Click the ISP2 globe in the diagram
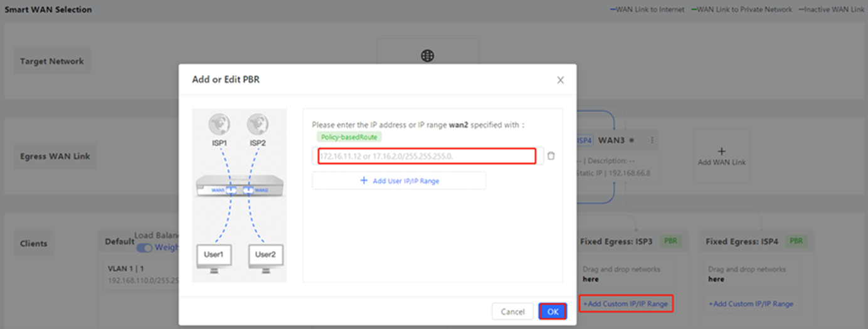This screenshot has width=868, height=329. click(256, 125)
